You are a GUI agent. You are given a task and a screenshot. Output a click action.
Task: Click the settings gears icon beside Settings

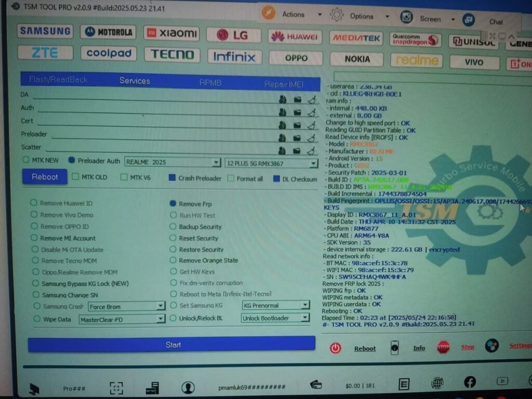(492, 345)
